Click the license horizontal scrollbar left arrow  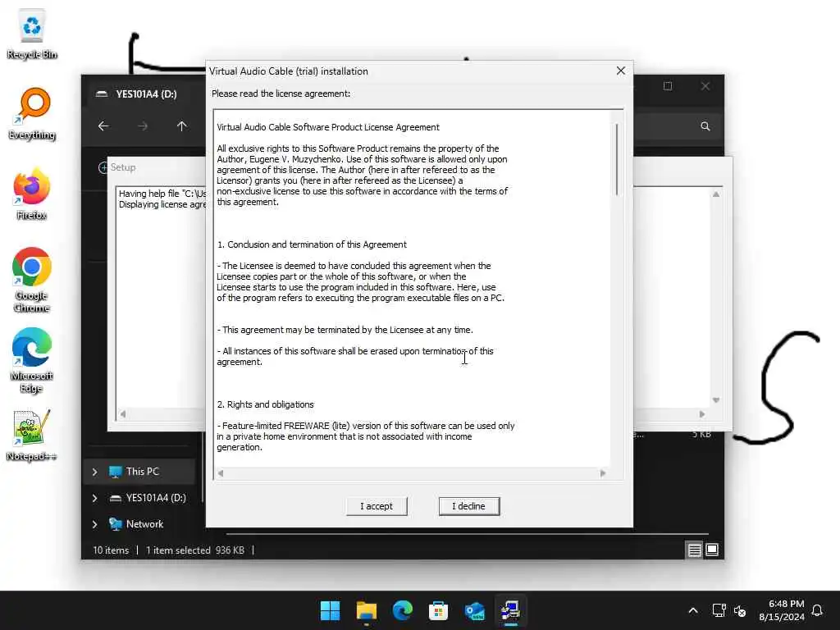tap(220, 473)
